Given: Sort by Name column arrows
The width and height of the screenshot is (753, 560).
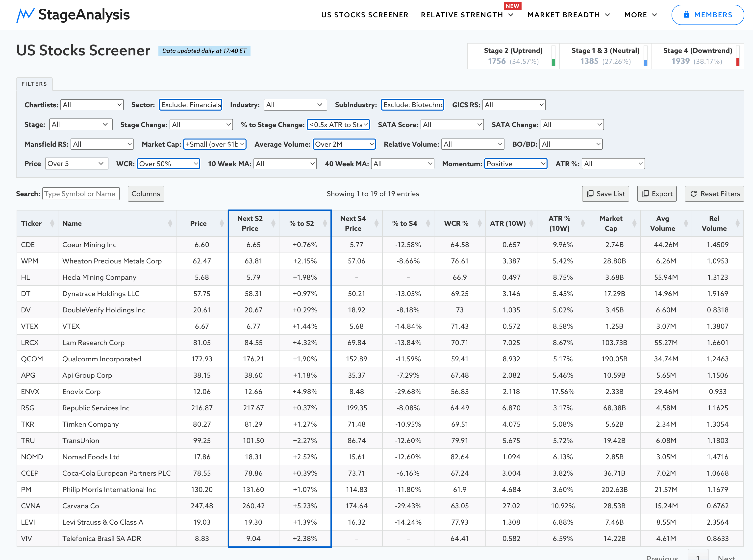Looking at the screenshot, I should (170, 223).
